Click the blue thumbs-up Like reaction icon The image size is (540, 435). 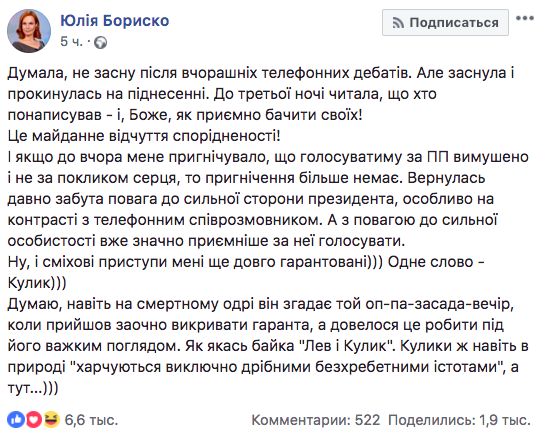(x=16, y=420)
